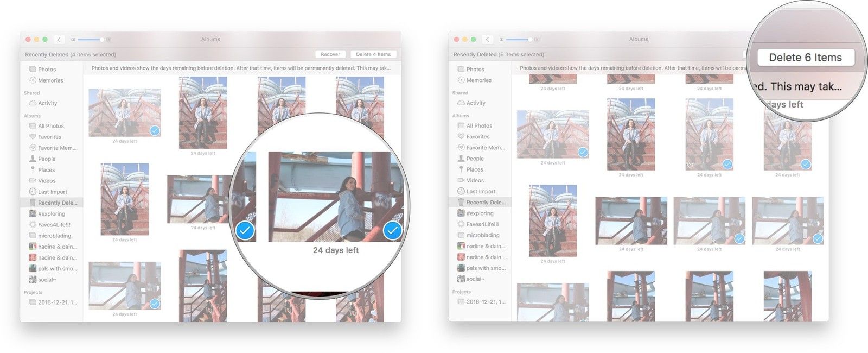This screenshot has height=353, width=868.
Task: Click back arrow in right Photos window
Action: (487, 40)
